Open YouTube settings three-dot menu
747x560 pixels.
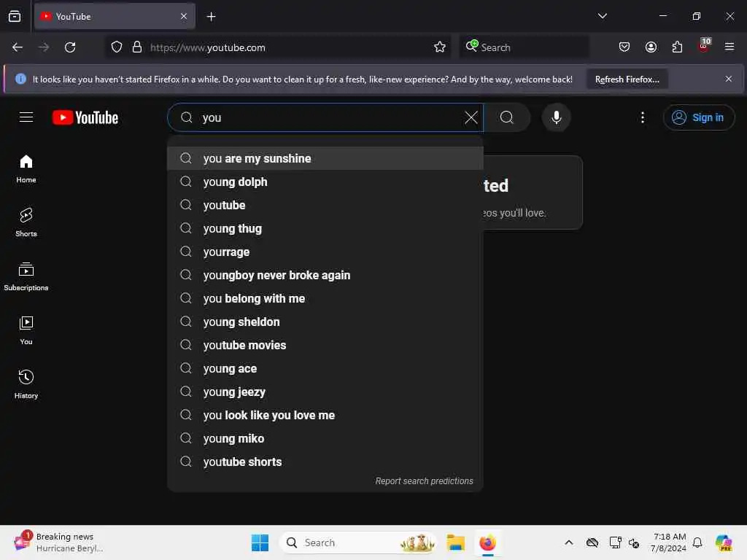pos(642,117)
